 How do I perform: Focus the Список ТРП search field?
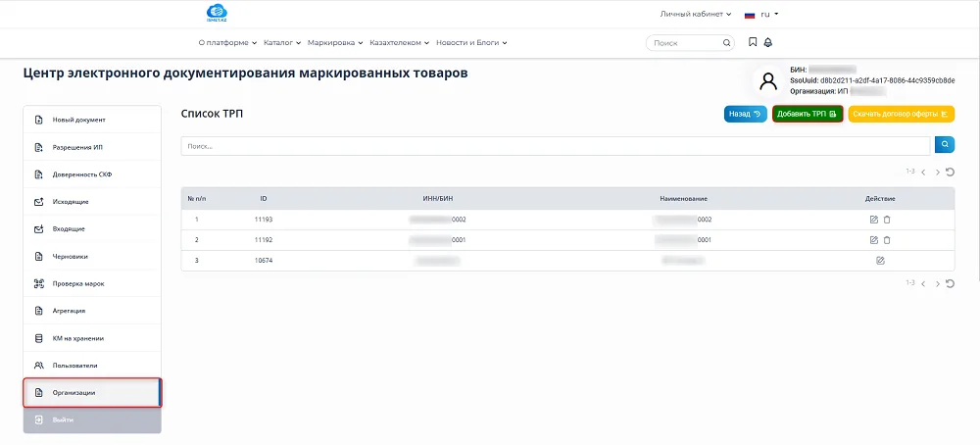click(x=556, y=146)
